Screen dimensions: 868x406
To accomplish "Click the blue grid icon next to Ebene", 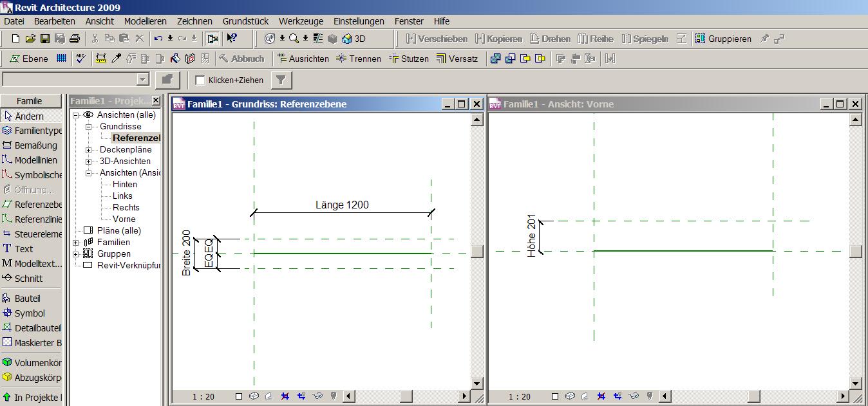I will click(x=61, y=58).
